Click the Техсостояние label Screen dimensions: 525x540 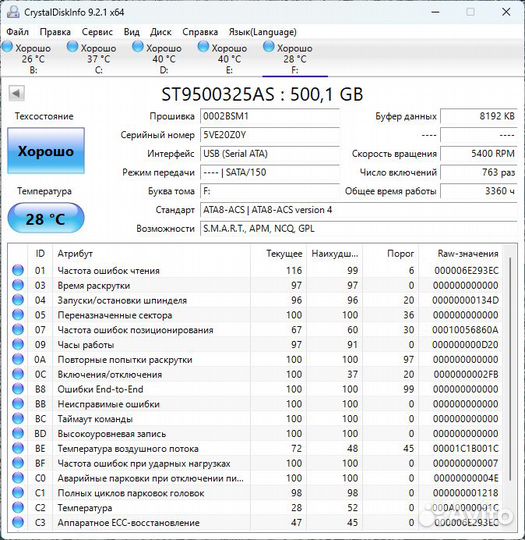44,116
